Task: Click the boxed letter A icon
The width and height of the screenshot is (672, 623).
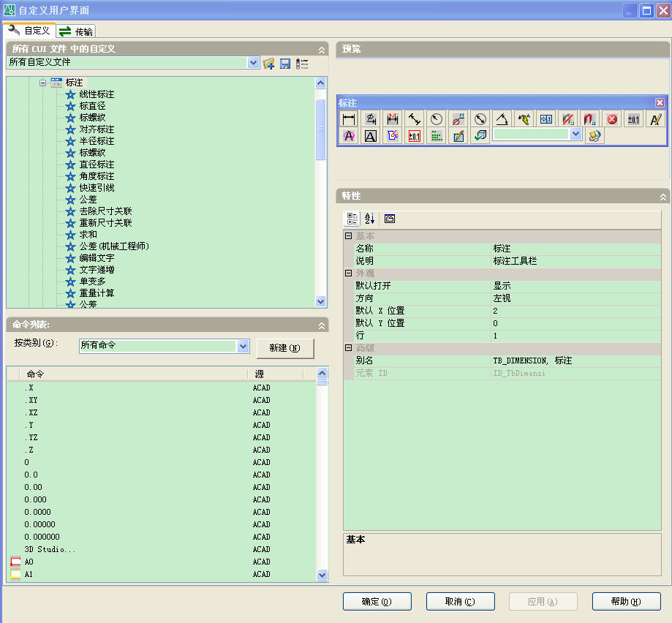Action: point(371,136)
